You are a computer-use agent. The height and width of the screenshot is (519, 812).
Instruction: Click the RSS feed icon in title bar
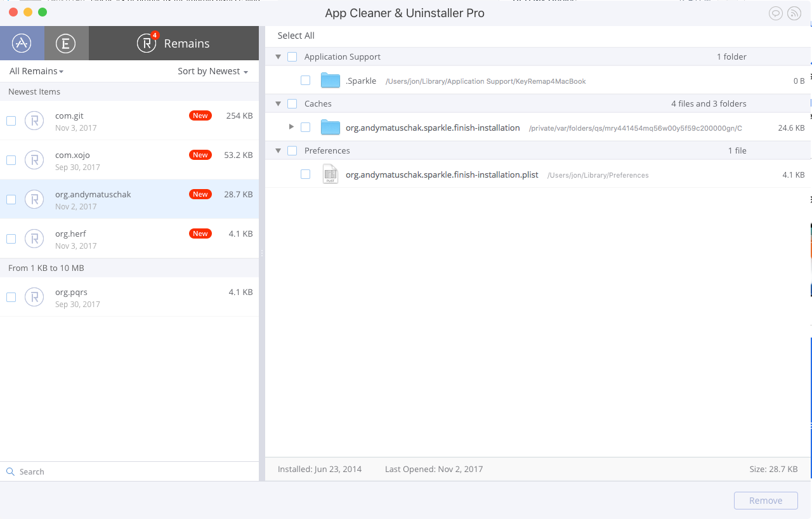794,13
